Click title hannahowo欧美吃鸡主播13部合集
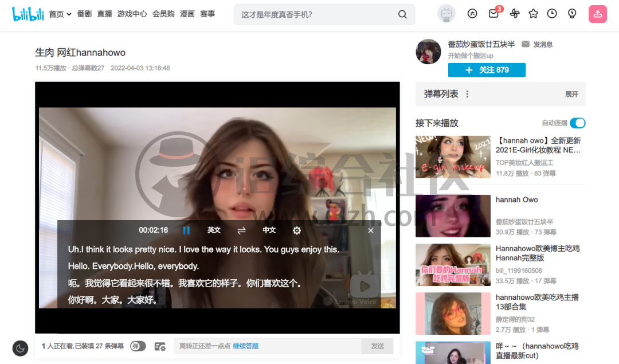 pyautogui.click(x=537, y=302)
